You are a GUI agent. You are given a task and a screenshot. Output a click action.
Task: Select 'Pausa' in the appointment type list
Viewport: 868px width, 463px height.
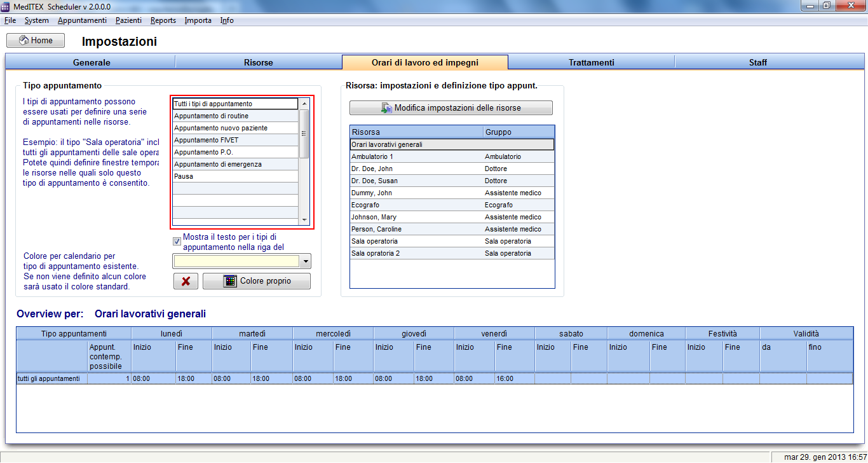[235, 176]
